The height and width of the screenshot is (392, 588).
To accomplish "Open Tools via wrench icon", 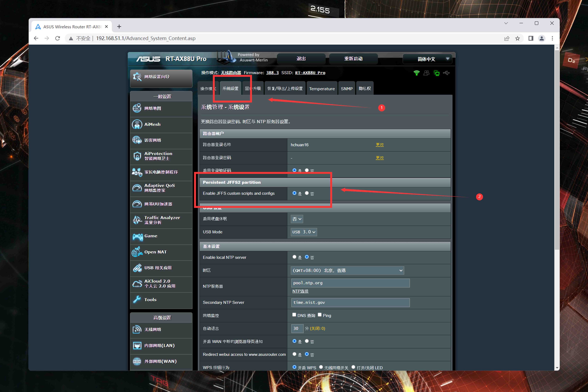I will [x=137, y=299].
